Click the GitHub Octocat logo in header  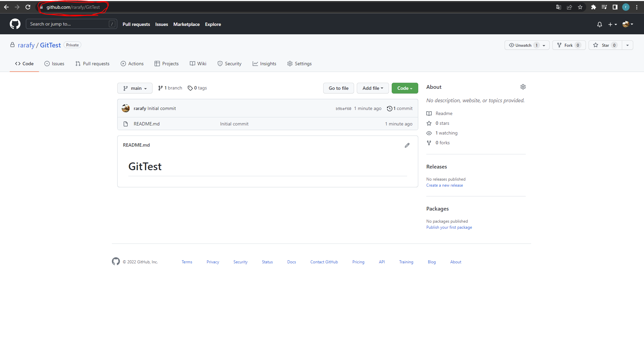point(15,24)
